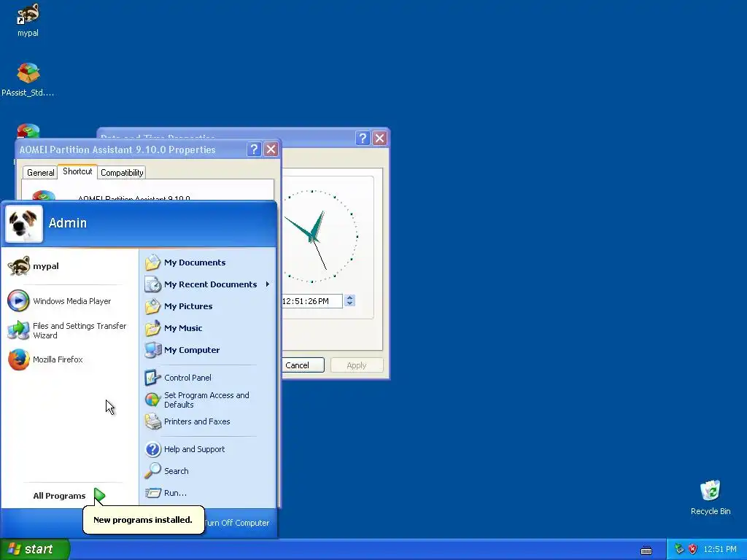Open My Computer from Start menu

tap(207, 350)
